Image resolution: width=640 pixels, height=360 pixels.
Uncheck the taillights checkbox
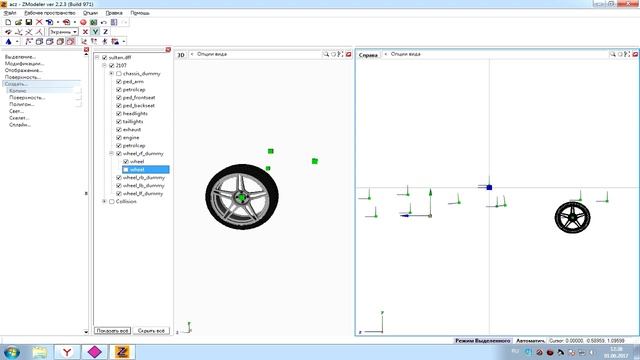point(119,122)
